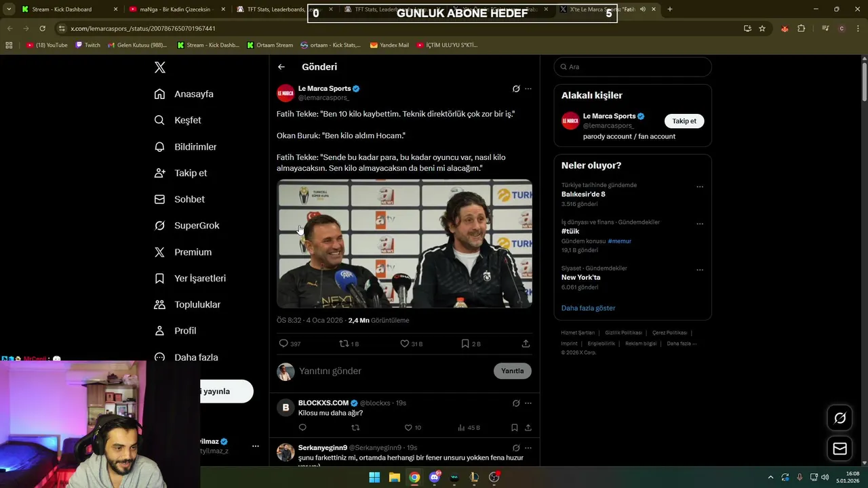Open Grok icon on Serkanyeginn9 reply
Image resolution: width=868 pixels, height=488 pixels.
point(516,448)
